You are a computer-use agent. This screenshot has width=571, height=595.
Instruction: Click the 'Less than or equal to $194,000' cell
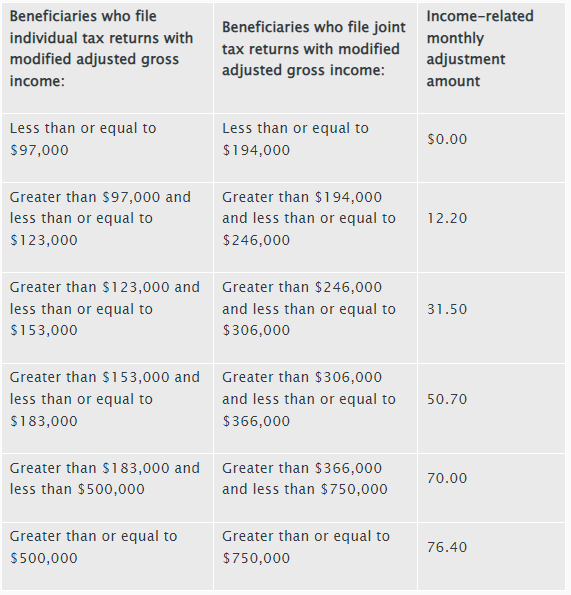point(315,148)
